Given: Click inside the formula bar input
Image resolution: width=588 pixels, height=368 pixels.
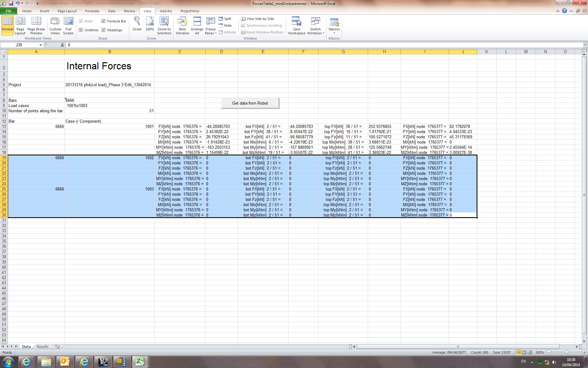Looking at the screenshot, I should coord(325,45).
